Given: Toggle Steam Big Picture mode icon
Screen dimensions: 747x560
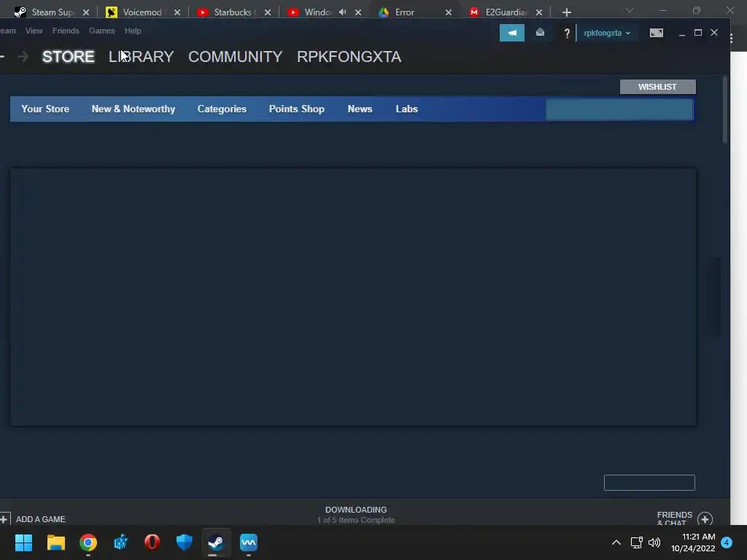Looking at the screenshot, I should click(656, 33).
